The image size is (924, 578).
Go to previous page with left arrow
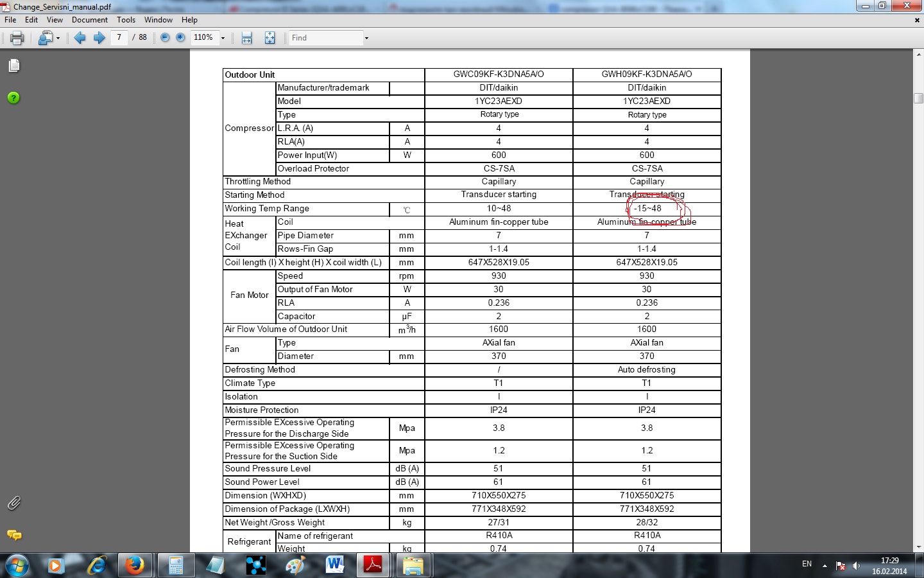click(80, 38)
